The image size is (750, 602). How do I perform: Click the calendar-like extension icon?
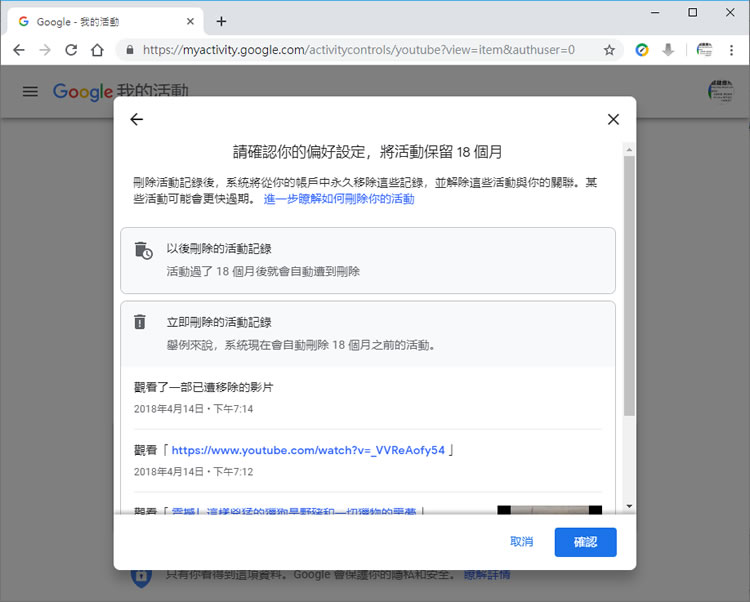704,50
